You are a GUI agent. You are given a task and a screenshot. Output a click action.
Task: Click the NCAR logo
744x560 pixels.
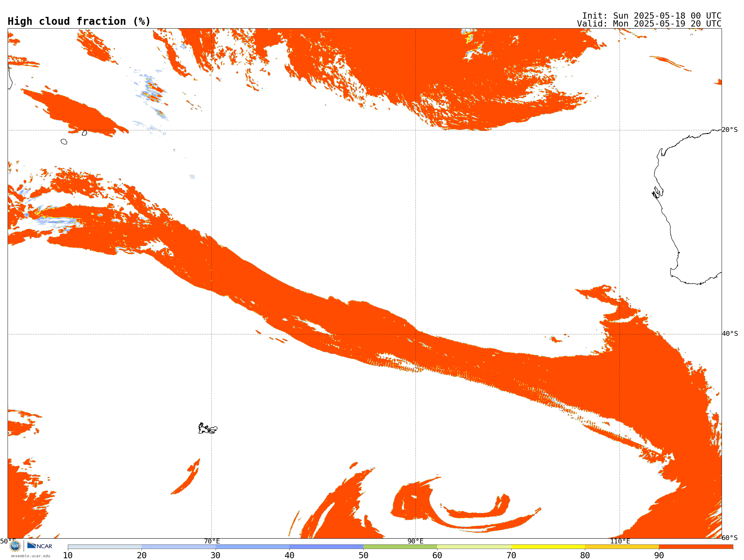40,546
